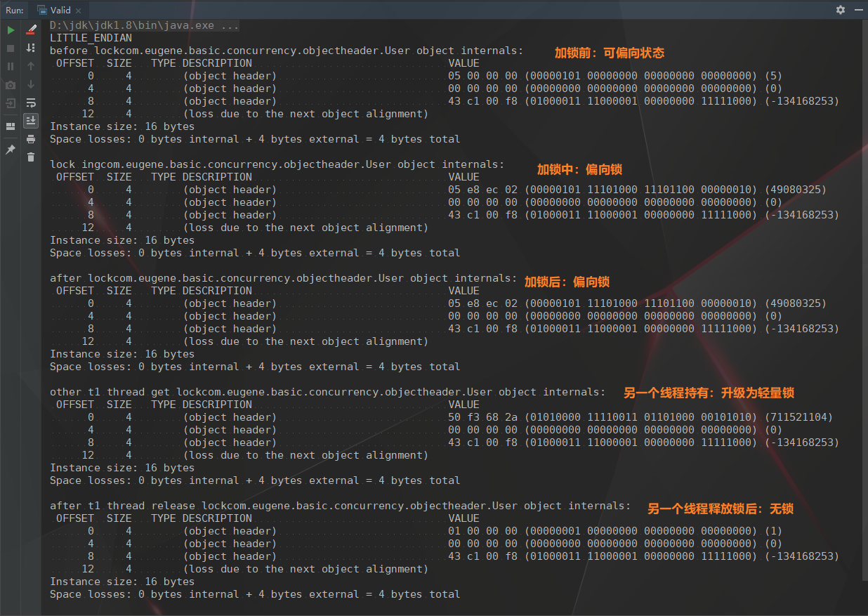Click the LITTLE_ENDIAN output line
The height and width of the screenshot is (616, 868).
coord(91,38)
